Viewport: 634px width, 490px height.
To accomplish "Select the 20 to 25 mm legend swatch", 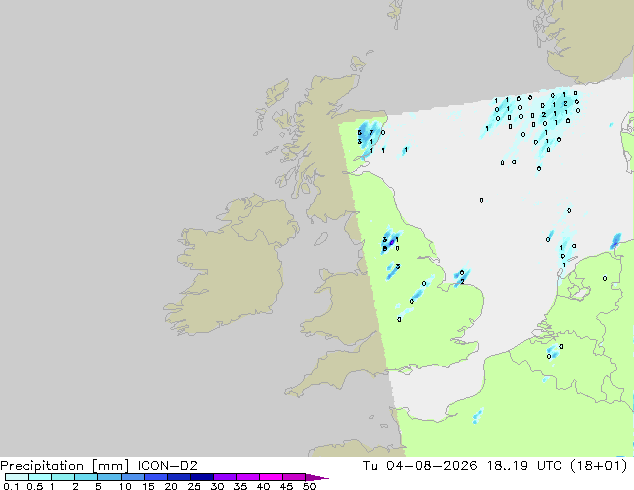I will [x=178, y=477].
